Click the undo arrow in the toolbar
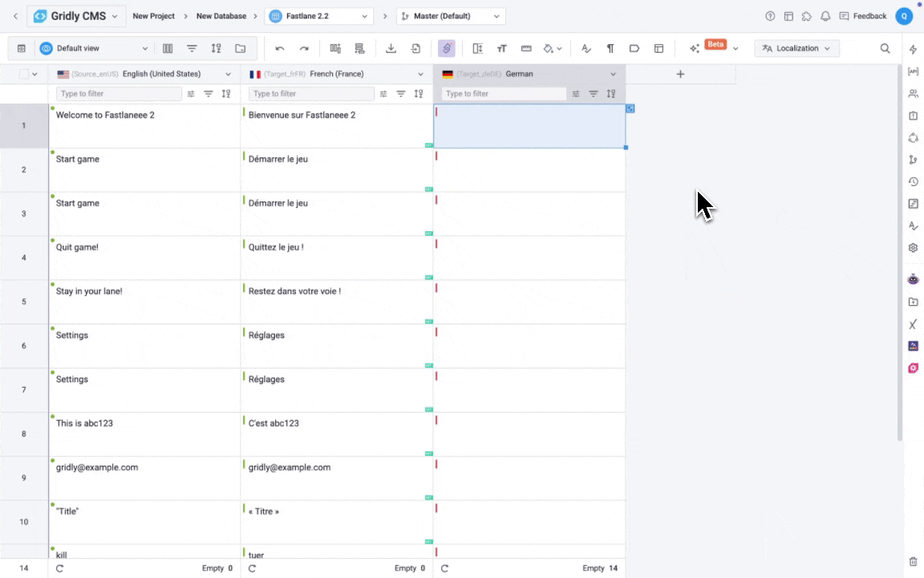 point(280,48)
